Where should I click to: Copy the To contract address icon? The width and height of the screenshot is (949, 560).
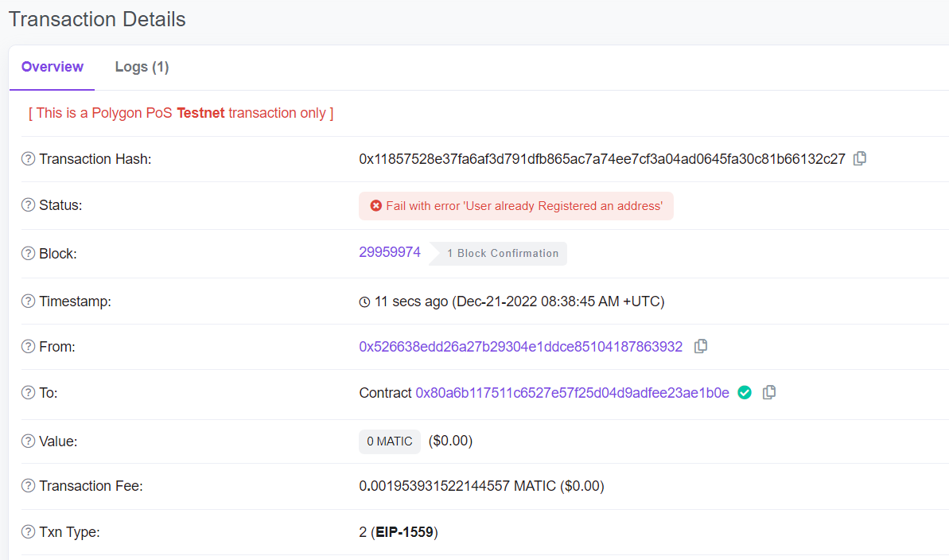point(768,392)
